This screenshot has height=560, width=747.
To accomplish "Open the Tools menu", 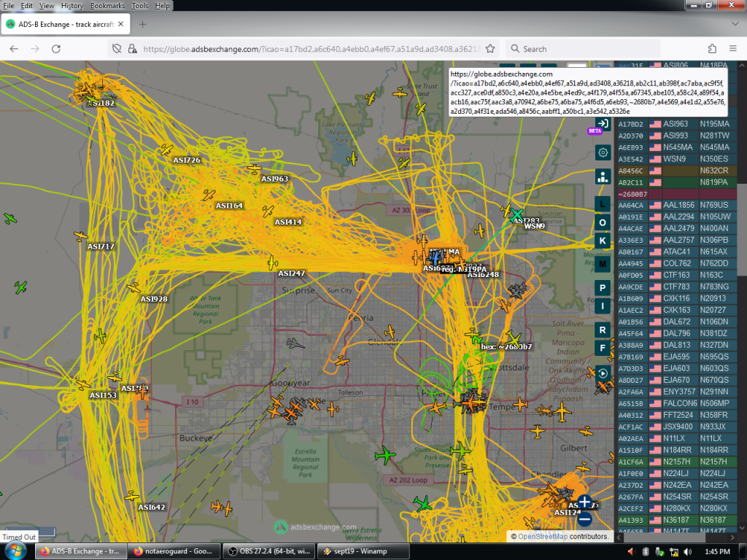I will pos(139,6).
